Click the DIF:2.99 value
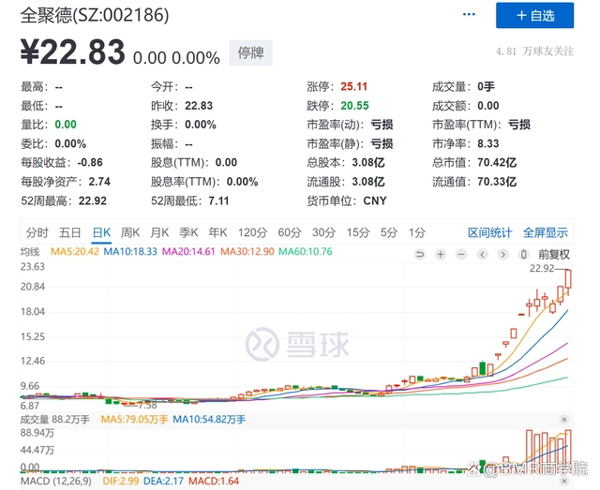Screen dimensions: 600x490 tap(121, 481)
